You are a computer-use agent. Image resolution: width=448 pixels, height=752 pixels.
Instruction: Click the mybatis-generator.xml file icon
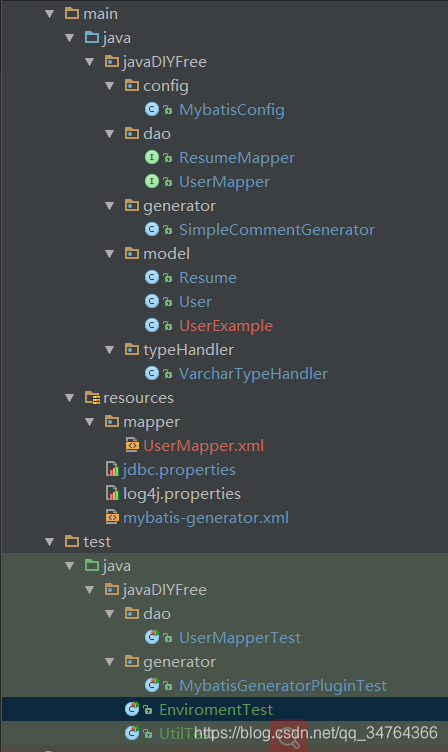click(x=112, y=517)
